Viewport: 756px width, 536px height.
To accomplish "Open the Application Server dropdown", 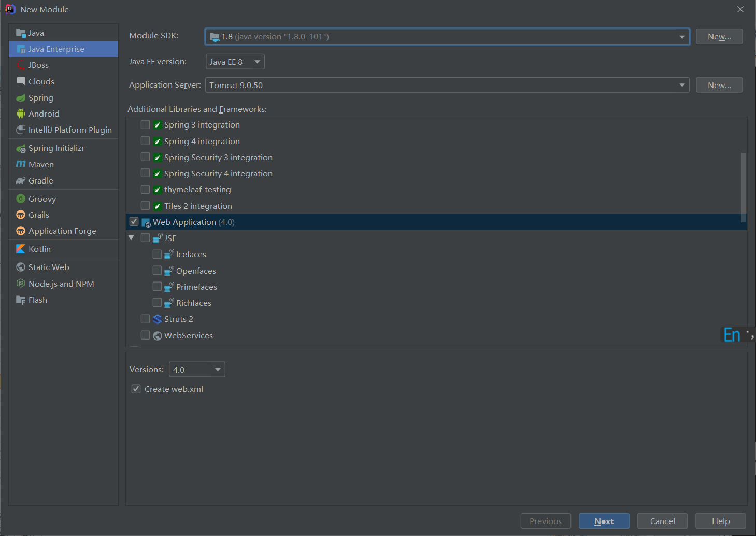I will pos(447,85).
